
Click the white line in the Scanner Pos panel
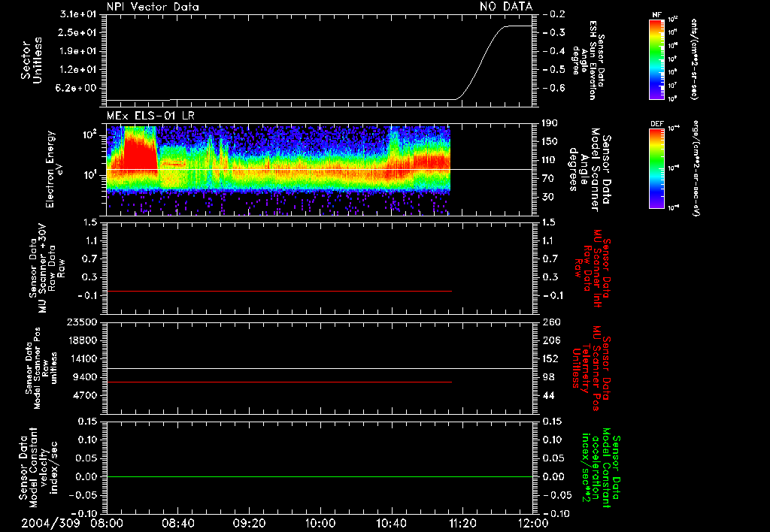point(319,368)
